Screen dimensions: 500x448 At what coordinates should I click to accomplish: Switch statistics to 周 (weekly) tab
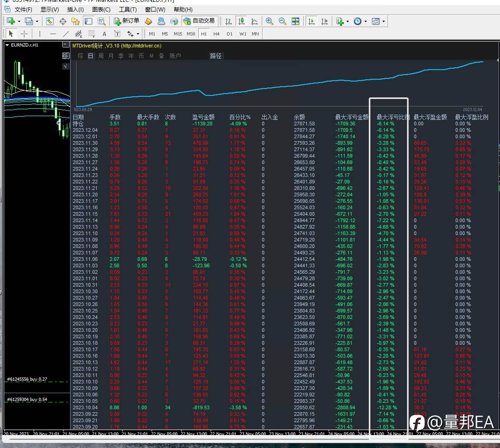coord(100,56)
